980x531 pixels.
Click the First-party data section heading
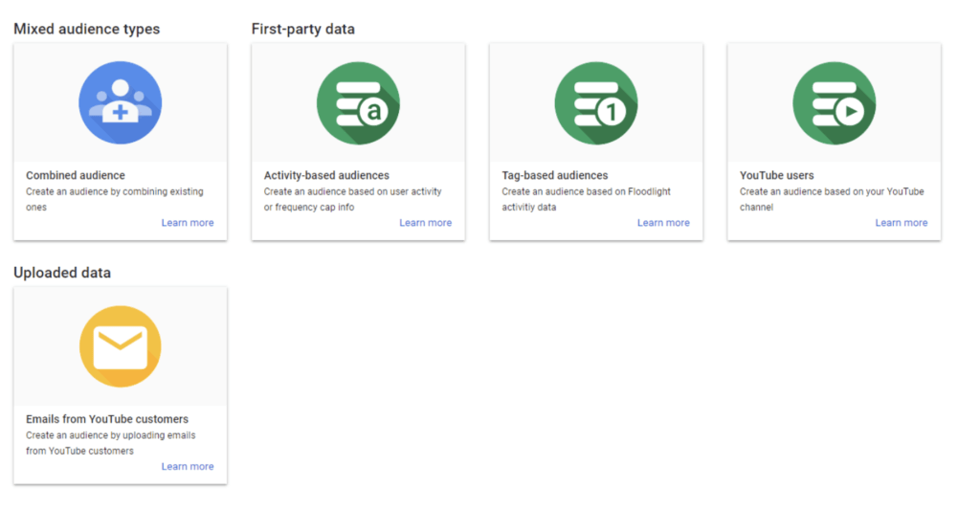pos(302,29)
